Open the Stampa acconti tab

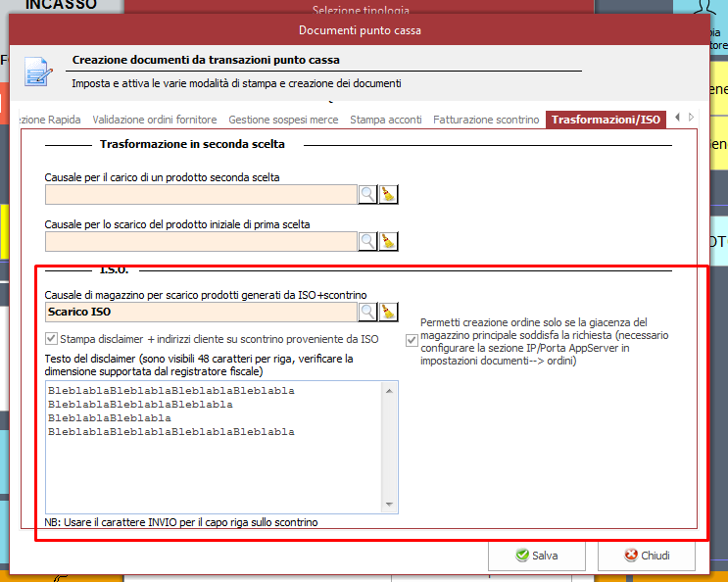click(385, 120)
